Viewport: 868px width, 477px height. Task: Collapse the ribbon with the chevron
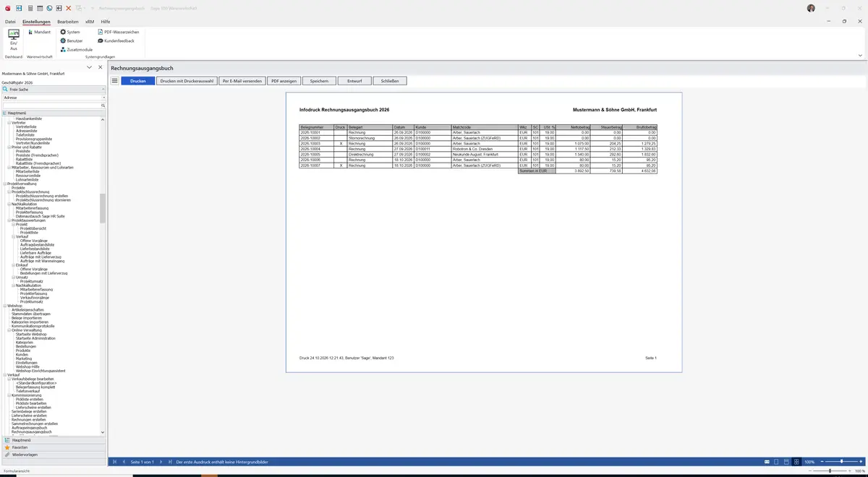(x=860, y=55)
